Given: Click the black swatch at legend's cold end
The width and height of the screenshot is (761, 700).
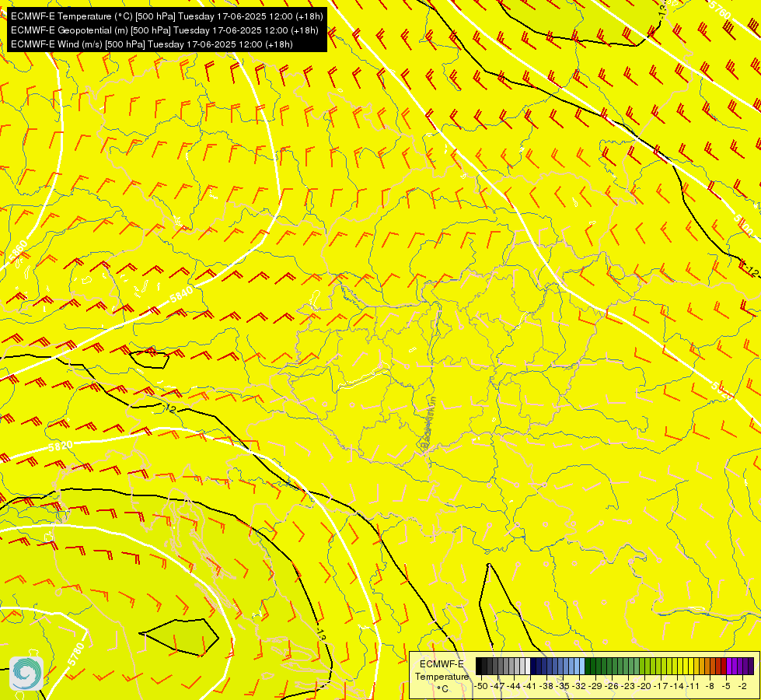Looking at the screenshot, I should [x=479, y=666].
